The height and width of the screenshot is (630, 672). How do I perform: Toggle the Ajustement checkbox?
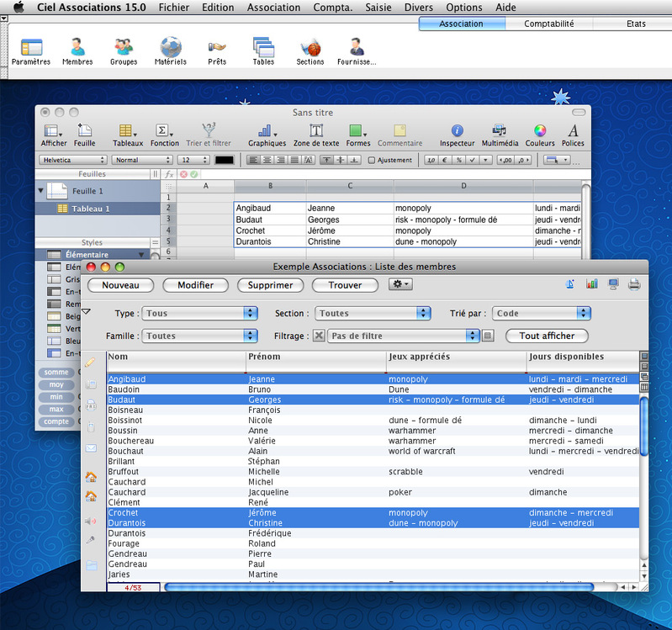point(372,161)
